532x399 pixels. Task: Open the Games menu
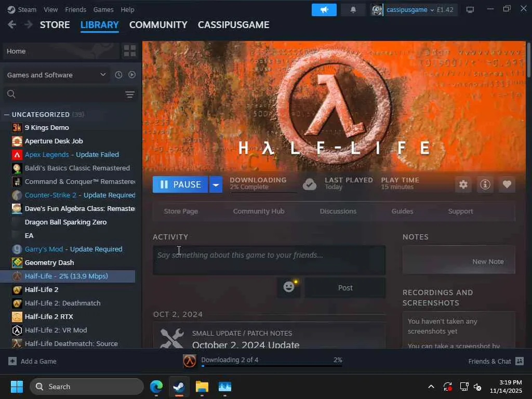click(x=103, y=9)
